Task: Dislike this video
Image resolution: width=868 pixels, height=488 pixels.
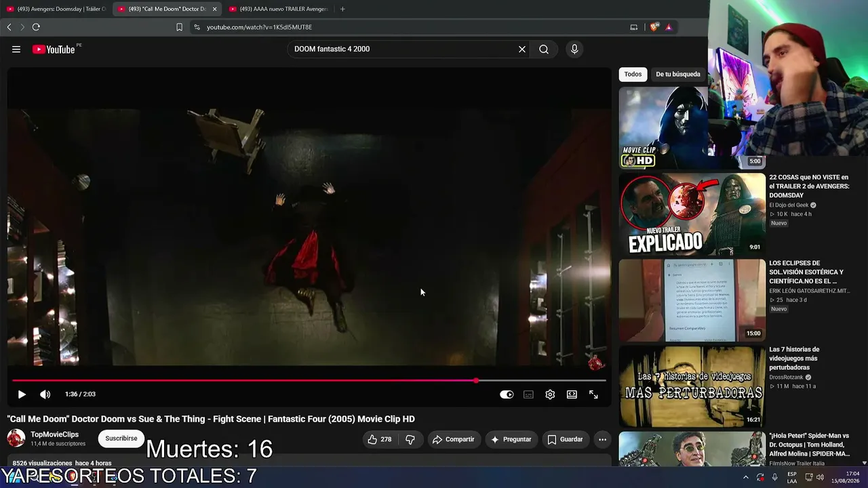Action: (x=410, y=439)
